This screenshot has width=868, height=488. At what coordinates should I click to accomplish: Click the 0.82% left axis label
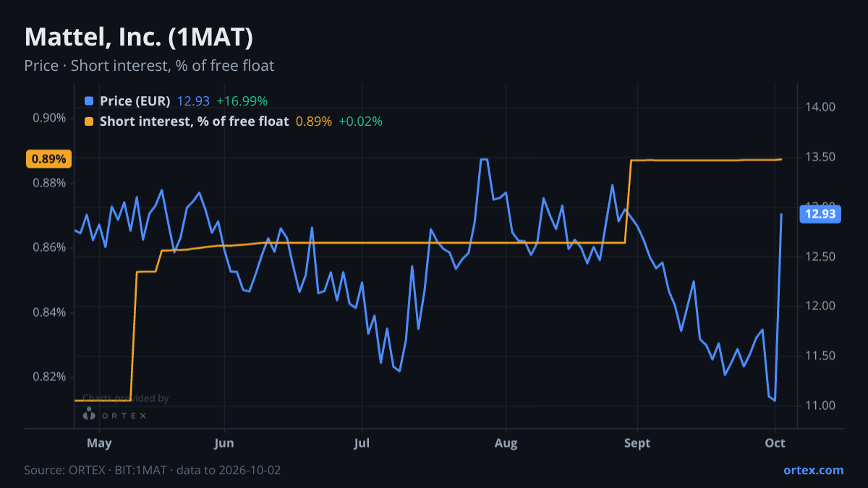coord(49,377)
